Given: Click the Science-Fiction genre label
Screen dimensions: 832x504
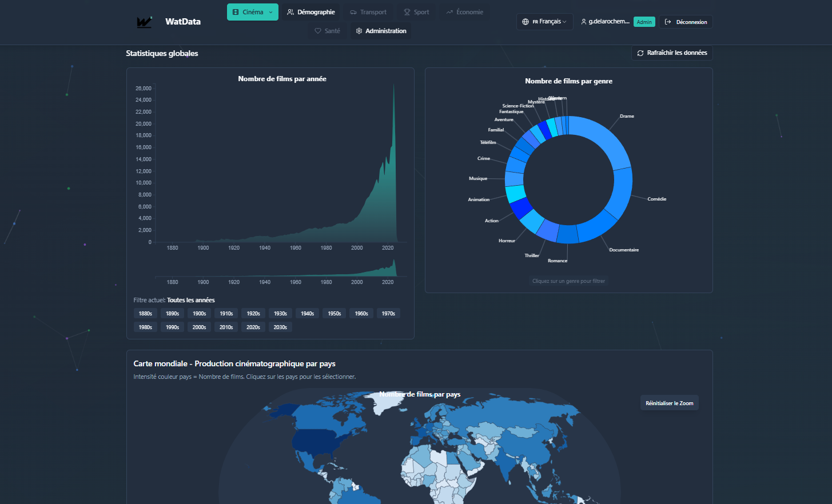Looking at the screenshot, I should 518,106.
